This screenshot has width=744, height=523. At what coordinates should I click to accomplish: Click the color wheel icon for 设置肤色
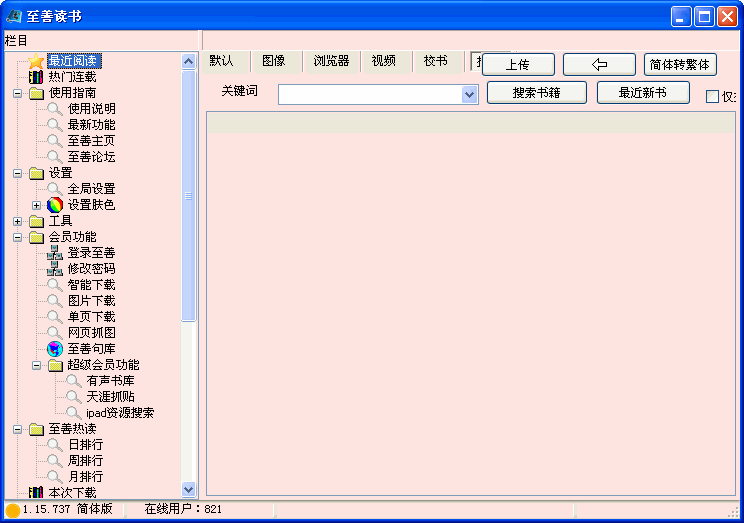click(55, 205)
